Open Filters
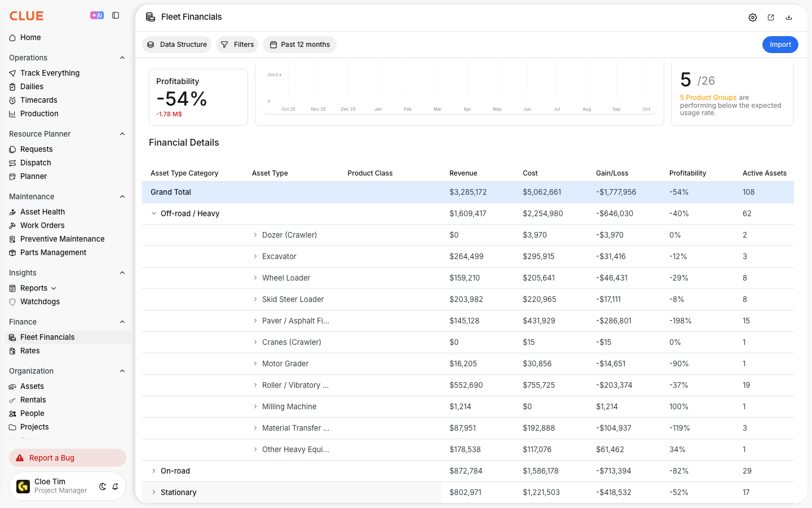 [237, 45]
